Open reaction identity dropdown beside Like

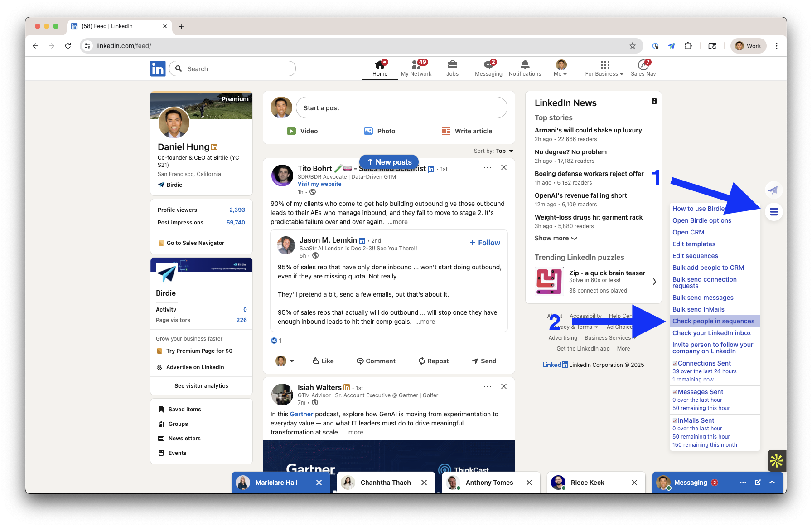pos(285,361)
